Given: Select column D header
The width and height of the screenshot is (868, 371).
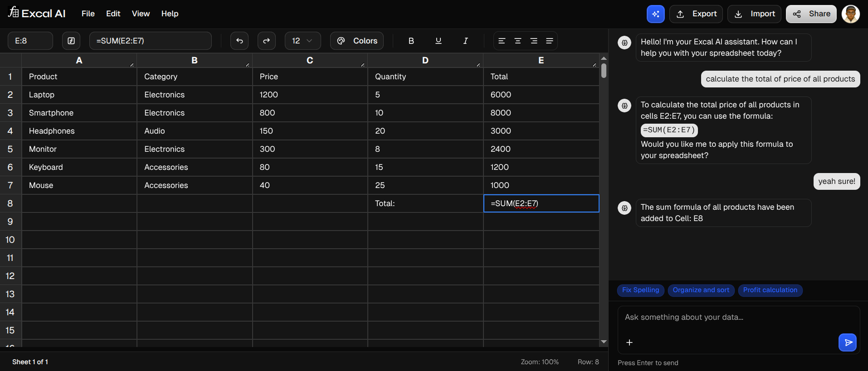Looking at the screenshot, I should coord(425,60).
